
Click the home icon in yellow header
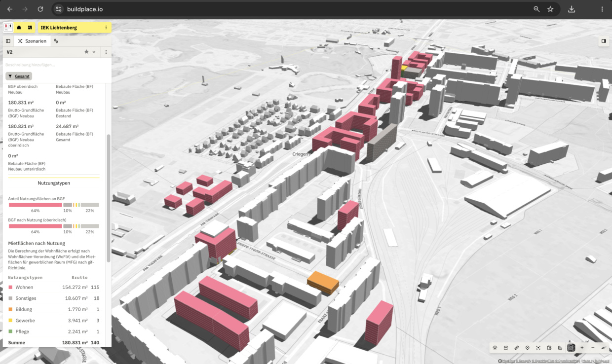[19, 28]
